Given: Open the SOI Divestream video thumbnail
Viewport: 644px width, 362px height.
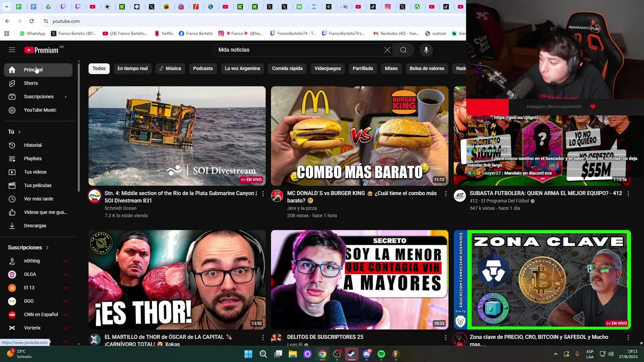Looking at the screenshot, I should tap(177, 136).
